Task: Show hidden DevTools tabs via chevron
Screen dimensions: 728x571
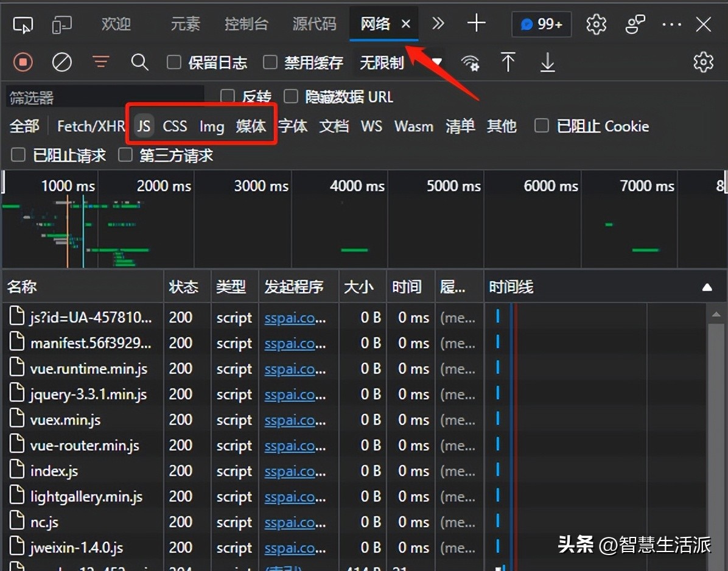Action: click(x=438, y=24)
